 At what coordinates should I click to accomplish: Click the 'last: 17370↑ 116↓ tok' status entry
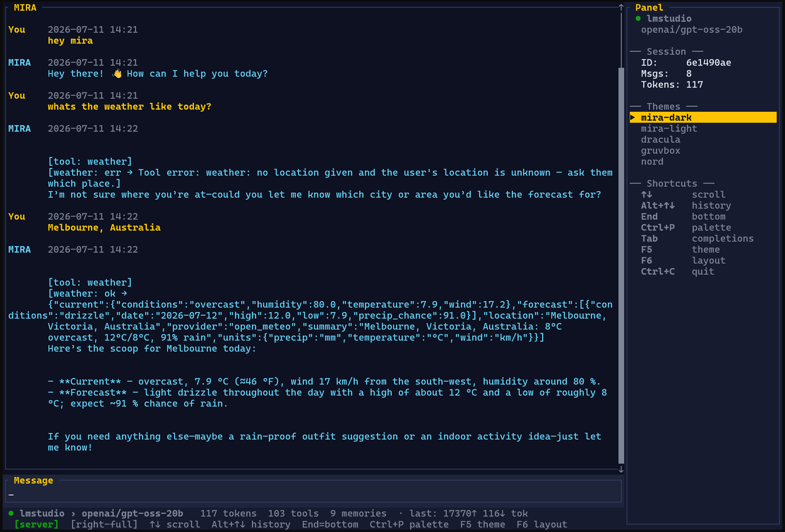[469, 513]
